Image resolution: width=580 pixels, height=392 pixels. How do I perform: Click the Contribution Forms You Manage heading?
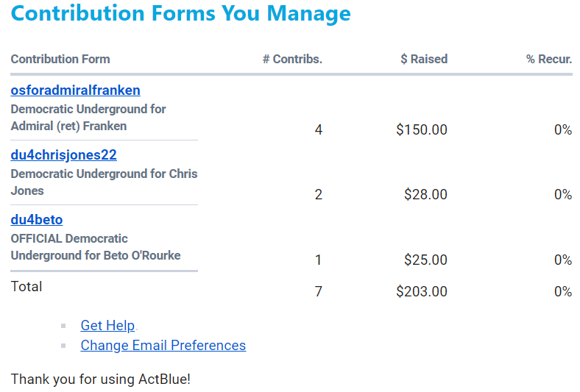tap(181, 14)
